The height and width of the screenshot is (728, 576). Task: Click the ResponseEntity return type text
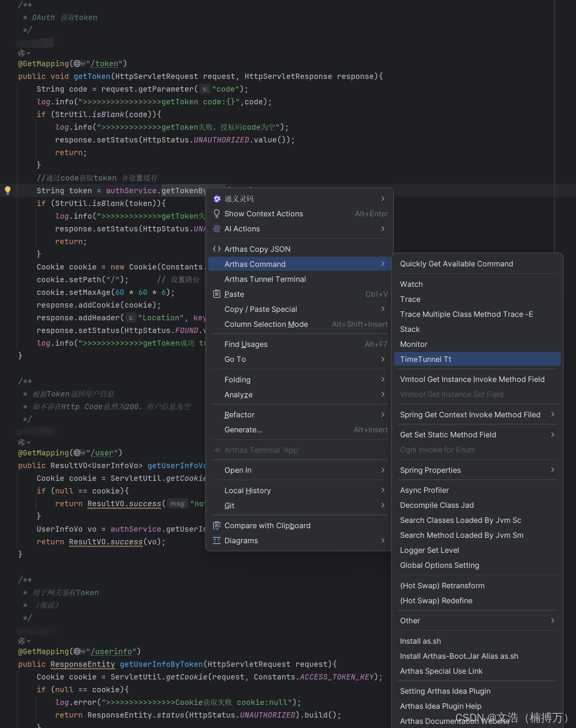pos(83,664)
